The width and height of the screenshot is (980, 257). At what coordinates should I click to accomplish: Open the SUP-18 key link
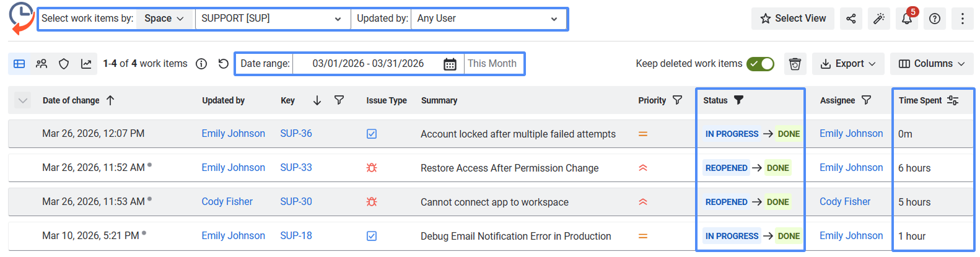[296, 236]
